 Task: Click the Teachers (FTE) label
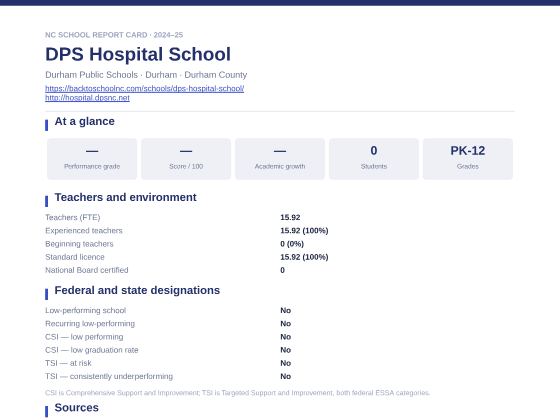coord(73,218)
